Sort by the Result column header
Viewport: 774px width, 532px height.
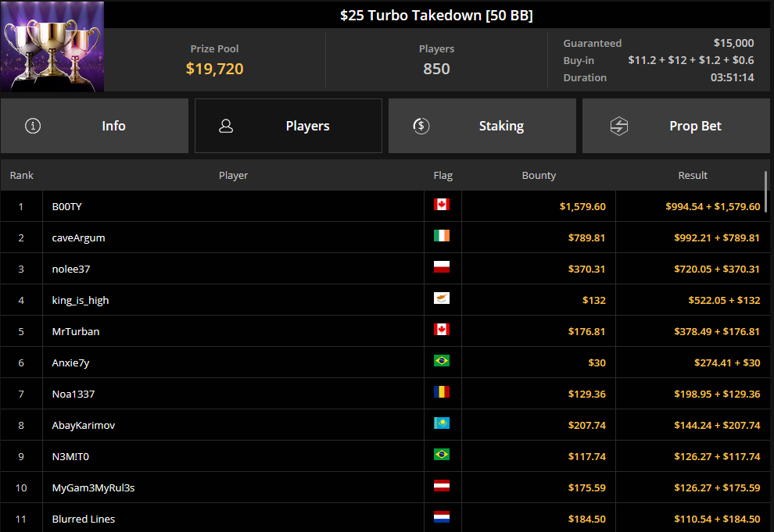click(693, 176)
